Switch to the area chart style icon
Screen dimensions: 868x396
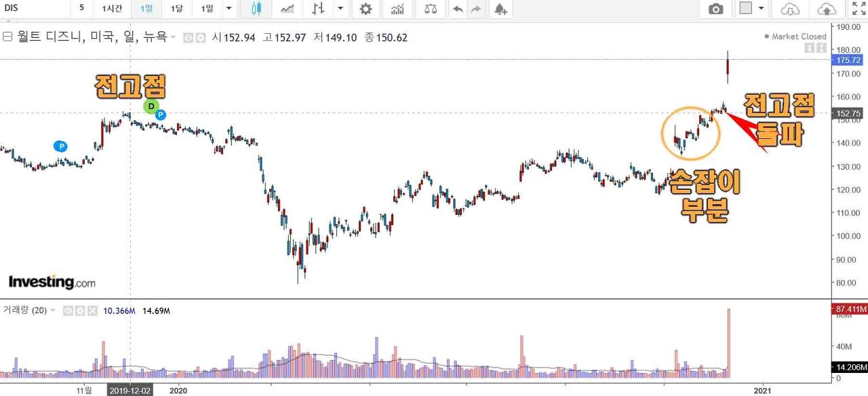pyautogui.click(x=288, y=8)
